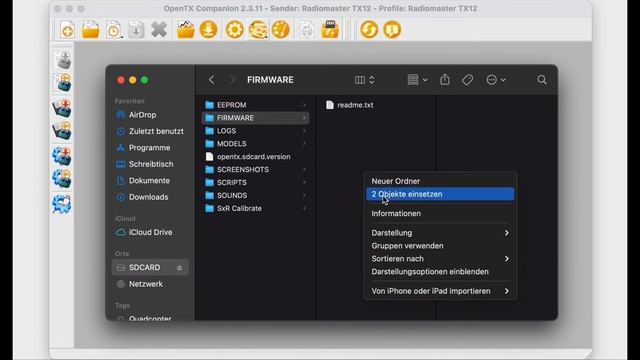This screenshot has height=360, width=640.
Task: Click the grey X close-file toolbar icon
Action: (159, 30)
